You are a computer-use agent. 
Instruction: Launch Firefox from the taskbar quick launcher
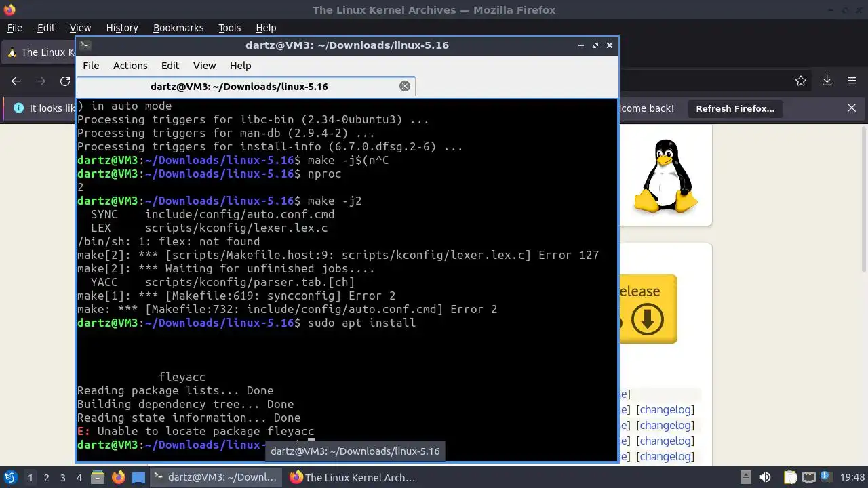pos(118,477)
